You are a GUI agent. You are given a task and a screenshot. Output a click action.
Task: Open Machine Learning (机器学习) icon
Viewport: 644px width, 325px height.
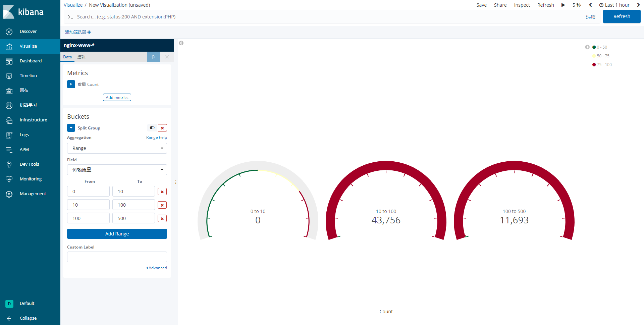point(9,105)
